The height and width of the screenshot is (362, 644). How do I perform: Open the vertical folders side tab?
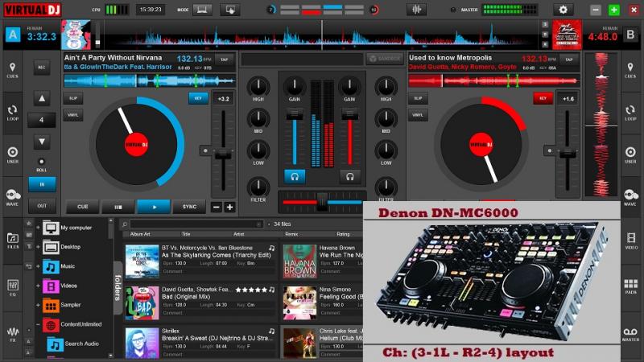(118, 287)
